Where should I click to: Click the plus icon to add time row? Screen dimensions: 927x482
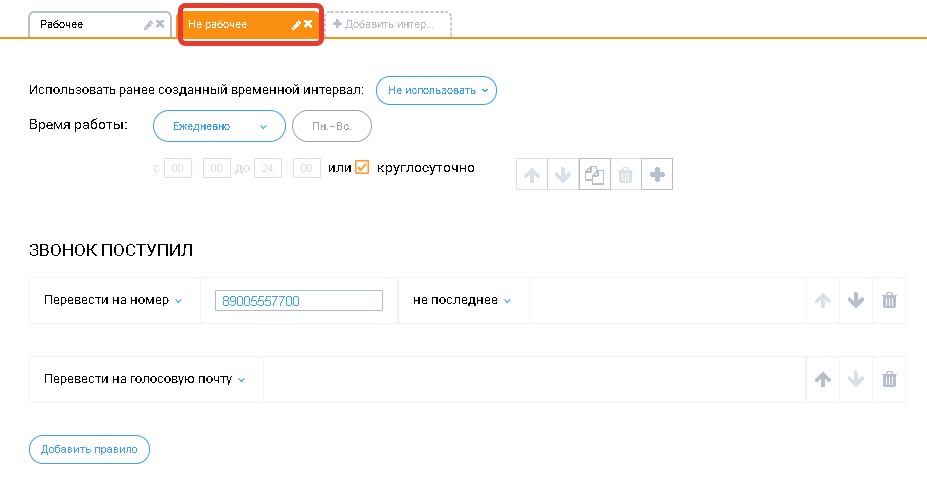click(657, 175)
